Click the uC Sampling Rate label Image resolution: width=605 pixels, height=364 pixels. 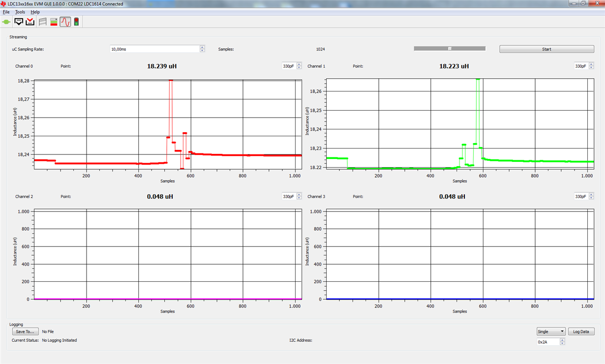[x=28, y=49]
